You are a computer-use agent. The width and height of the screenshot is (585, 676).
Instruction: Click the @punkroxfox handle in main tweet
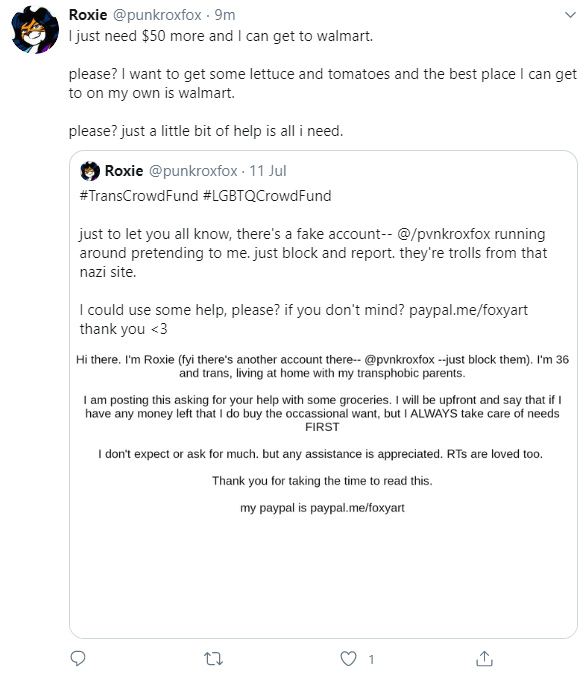click(x=157, y=15)
